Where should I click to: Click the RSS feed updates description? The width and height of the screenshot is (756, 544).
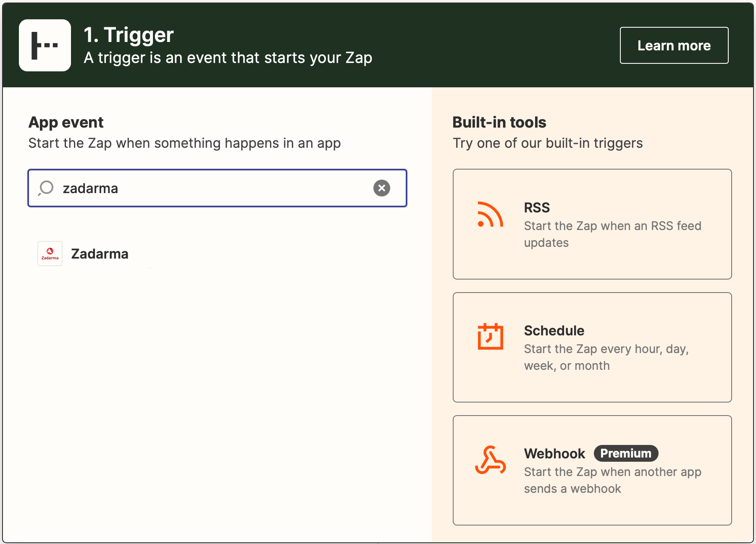(x=612, y=234)
